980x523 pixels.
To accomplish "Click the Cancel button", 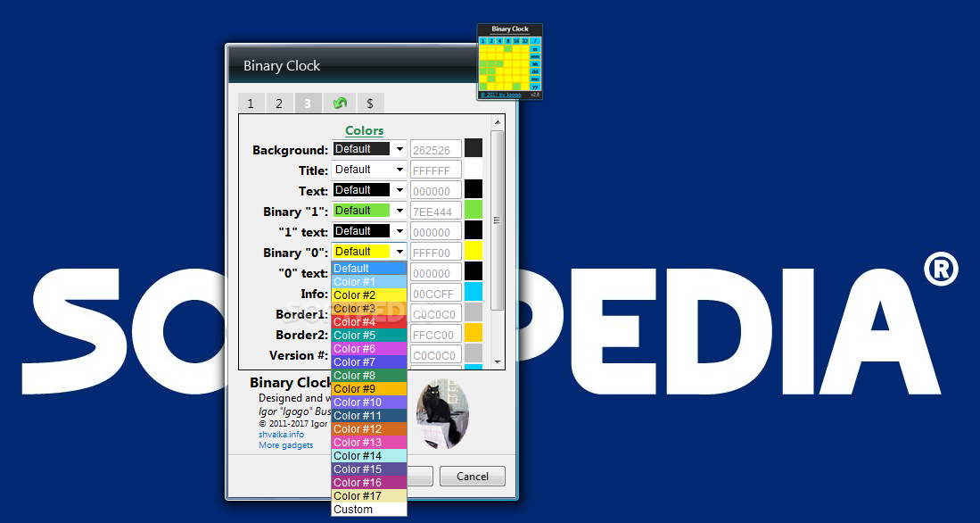I will (473, 476).
